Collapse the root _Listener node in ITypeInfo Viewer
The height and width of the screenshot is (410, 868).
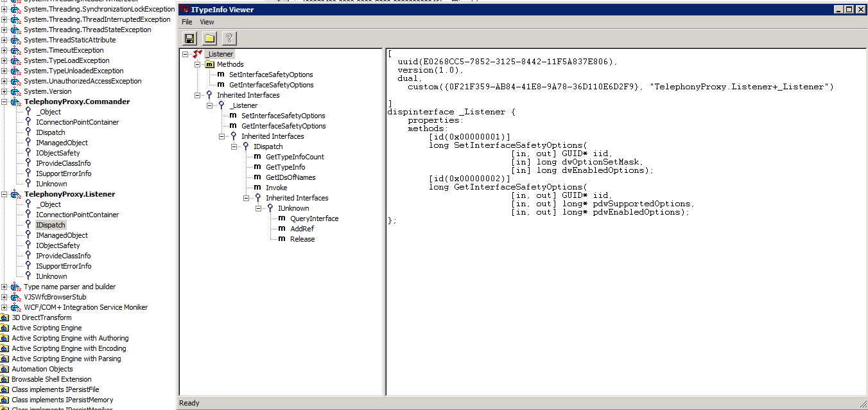coord(186,54)
